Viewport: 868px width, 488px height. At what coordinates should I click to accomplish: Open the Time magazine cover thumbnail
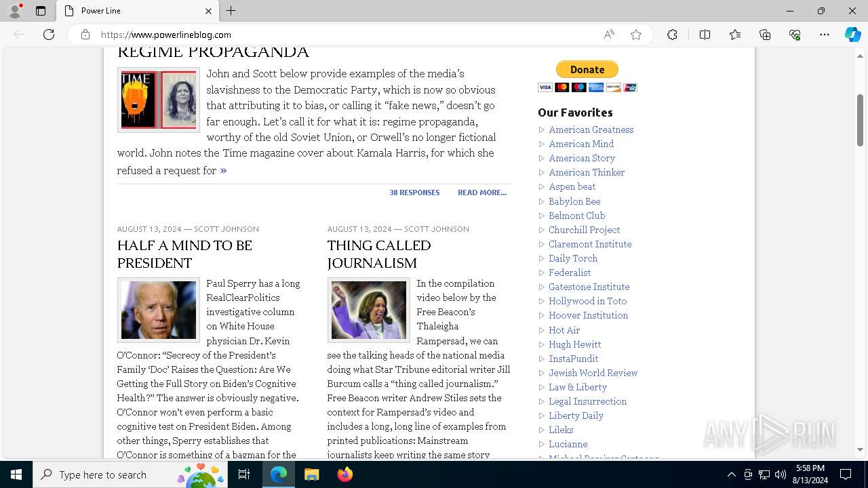pyautogui.click(x=159, y=100)
